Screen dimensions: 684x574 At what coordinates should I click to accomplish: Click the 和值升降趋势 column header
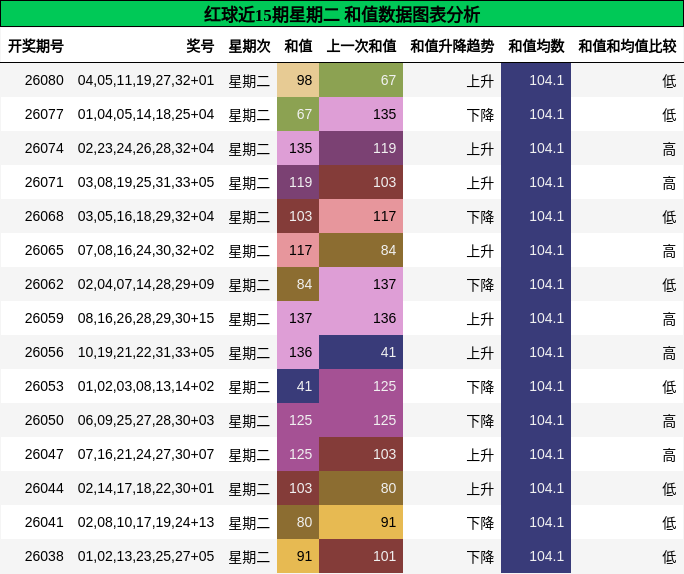(452, 46)
